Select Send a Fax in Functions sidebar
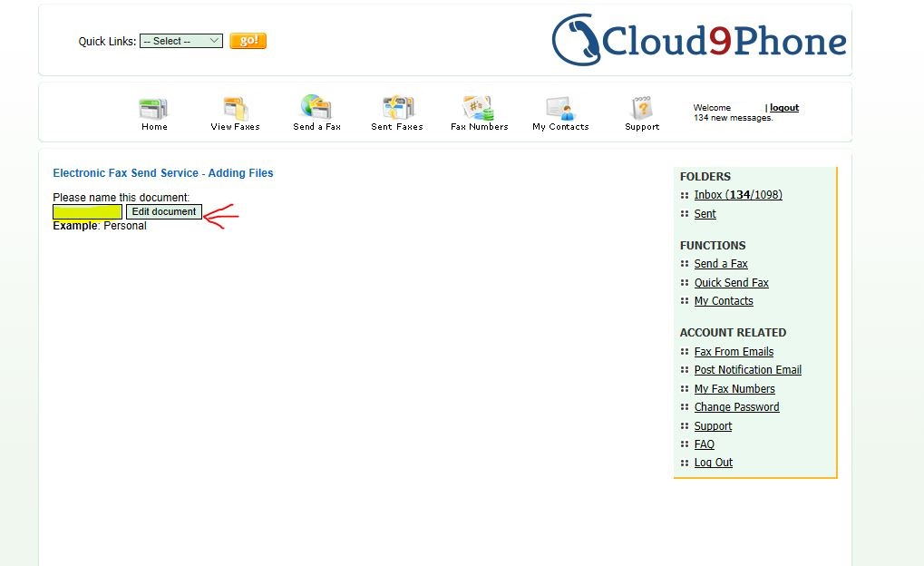The height and width of the screenshot is (566, 924). coord(721,264)
